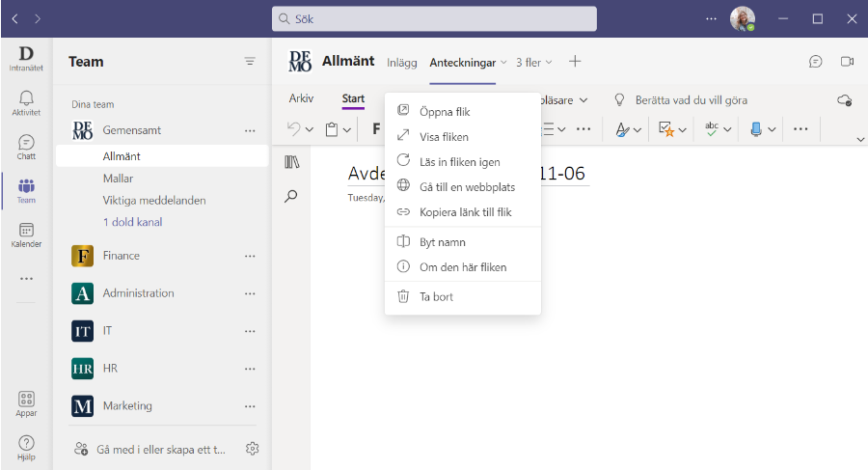Screen dimensions: 868x470
Task: Select 'Byt namn' in context menu
Action: [x=443, y=242]
